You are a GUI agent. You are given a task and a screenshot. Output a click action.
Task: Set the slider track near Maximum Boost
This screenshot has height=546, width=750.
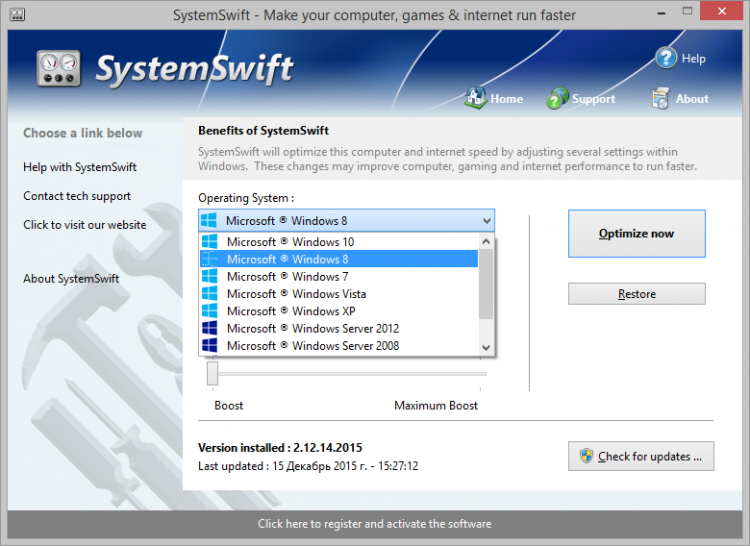480,373
